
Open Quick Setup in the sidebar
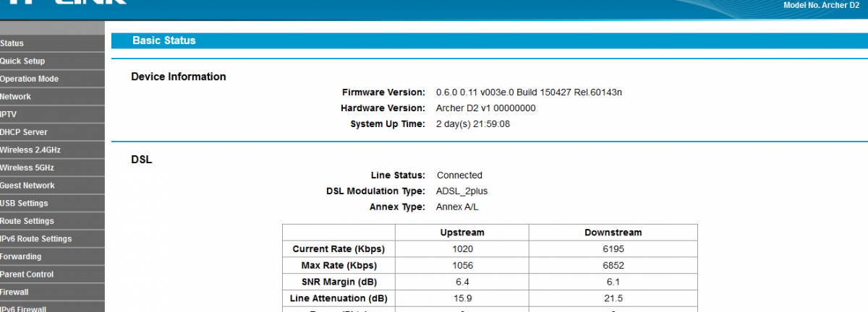[52, 61]
